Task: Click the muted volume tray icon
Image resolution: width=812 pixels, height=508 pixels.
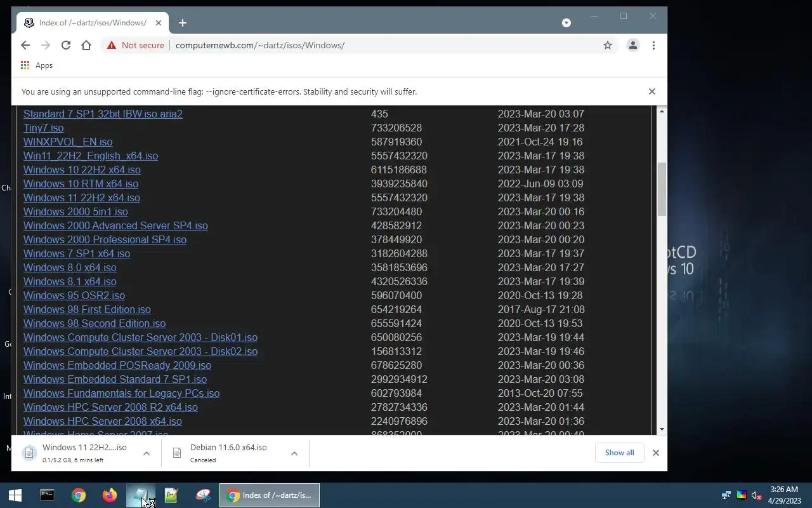Action: (x=756, y=495)
